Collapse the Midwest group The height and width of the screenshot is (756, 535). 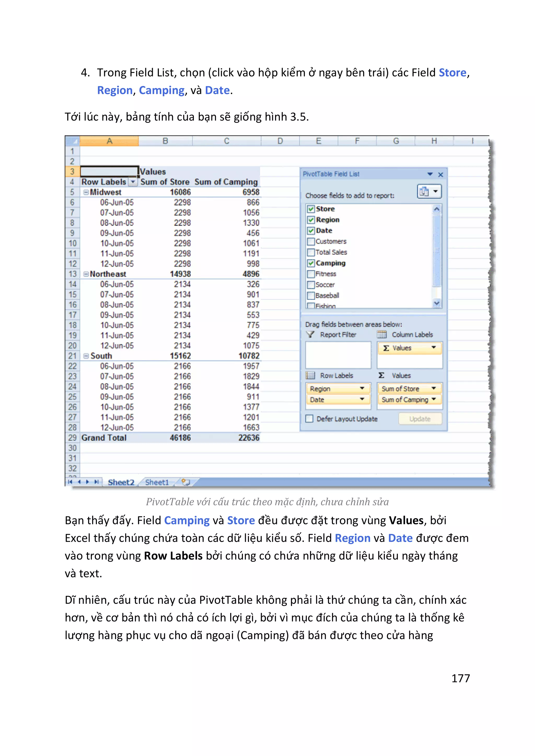coord(86,192)
